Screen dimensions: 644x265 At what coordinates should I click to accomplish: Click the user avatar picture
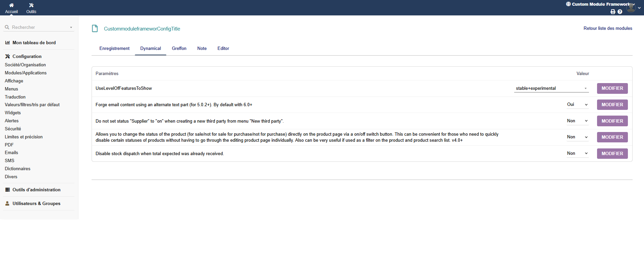pyautogui.click(x=631, y=7)
